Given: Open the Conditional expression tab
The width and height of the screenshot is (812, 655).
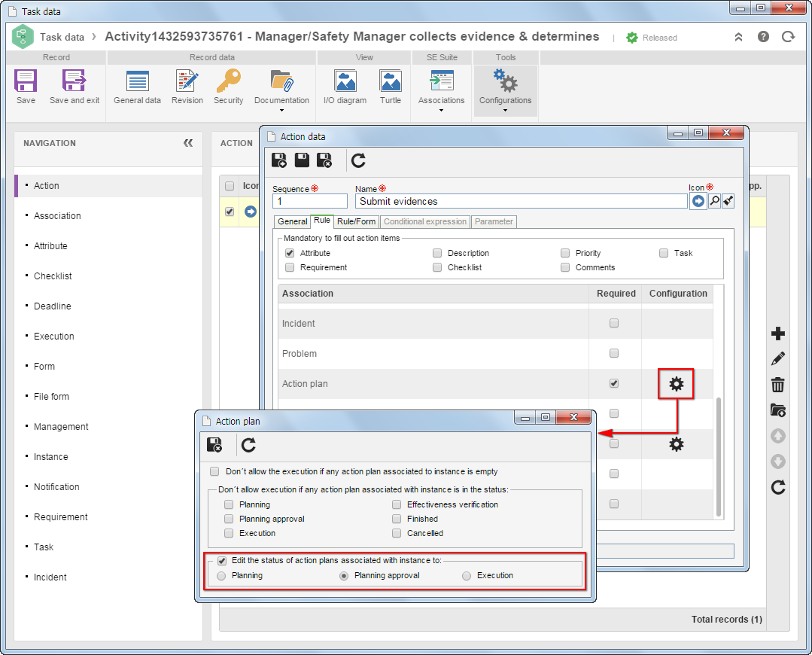Looking at the screenshot, I should coord(425,221).
